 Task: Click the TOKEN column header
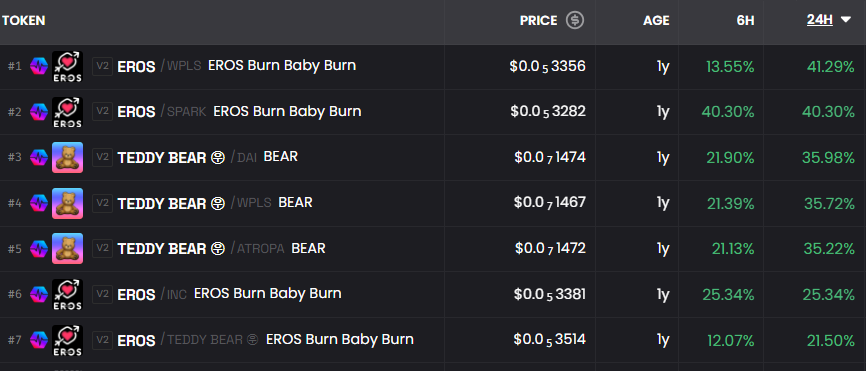click(24, 20)
